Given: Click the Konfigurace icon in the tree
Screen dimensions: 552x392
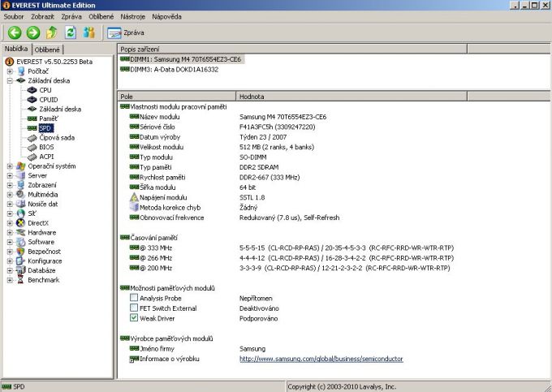Looking at the screenshot, I should pos(21,261).
